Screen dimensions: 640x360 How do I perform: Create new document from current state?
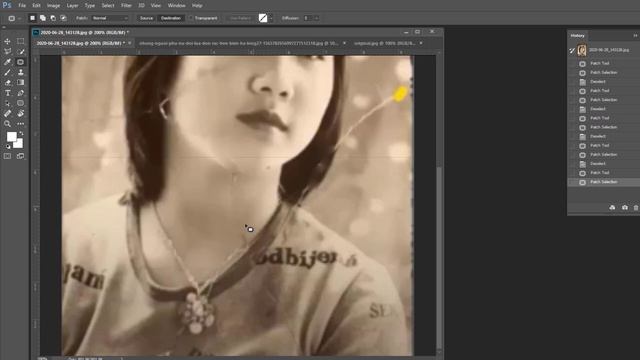coord(612,208)
